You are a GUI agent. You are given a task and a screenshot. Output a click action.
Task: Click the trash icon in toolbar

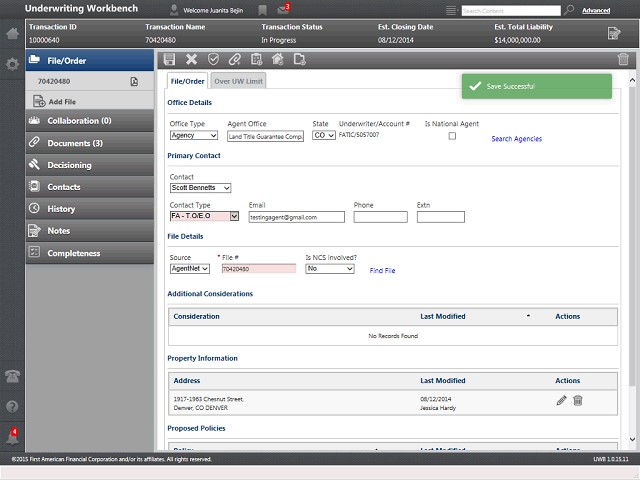tap(623, 60)
